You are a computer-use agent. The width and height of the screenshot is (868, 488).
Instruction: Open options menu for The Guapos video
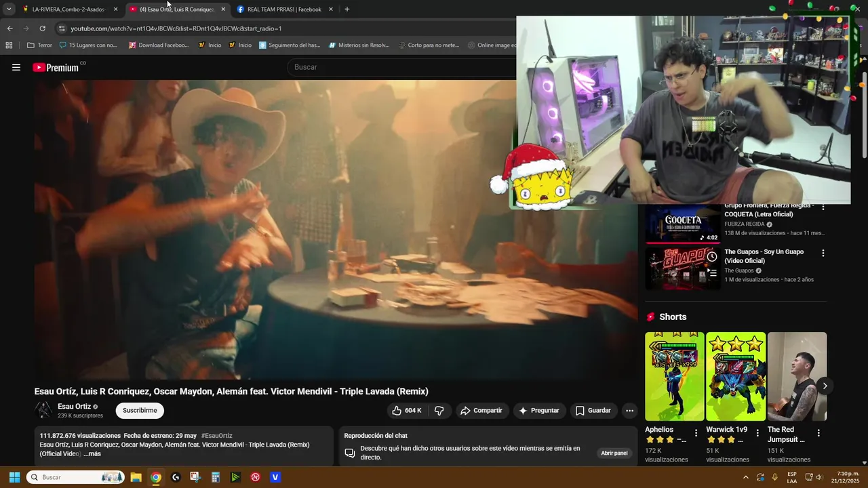click(x=823, y=253)
